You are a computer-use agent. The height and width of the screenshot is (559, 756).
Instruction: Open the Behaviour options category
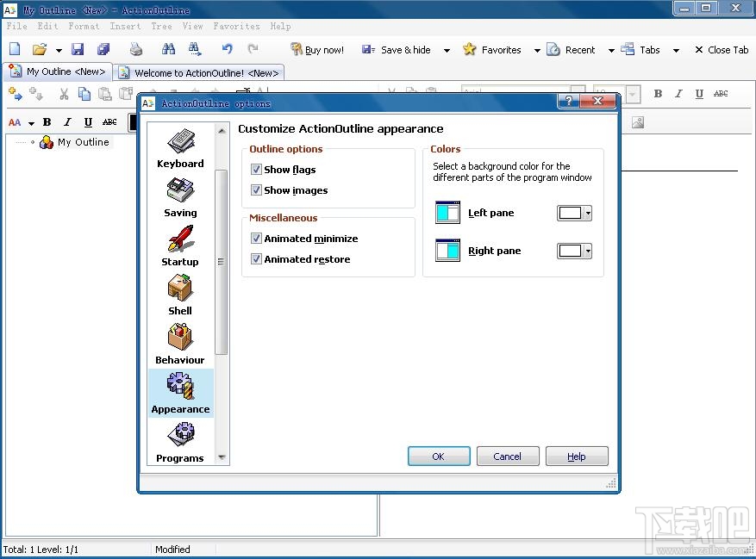pos(180,345)
